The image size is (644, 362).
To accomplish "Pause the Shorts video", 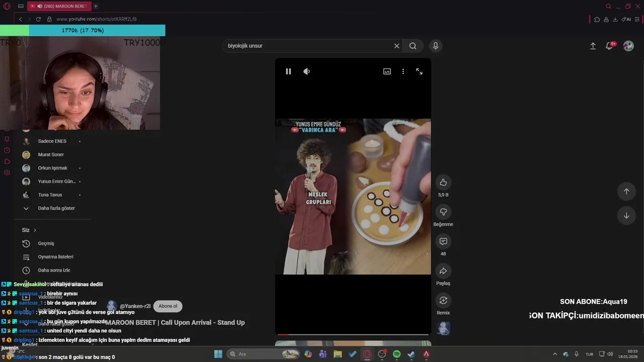I will click(288, 71).
